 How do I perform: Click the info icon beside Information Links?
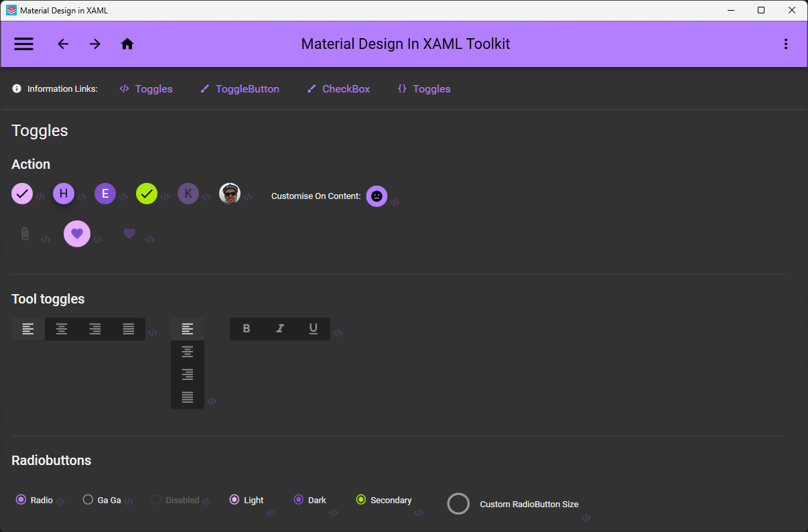click(x=17, y=88)
